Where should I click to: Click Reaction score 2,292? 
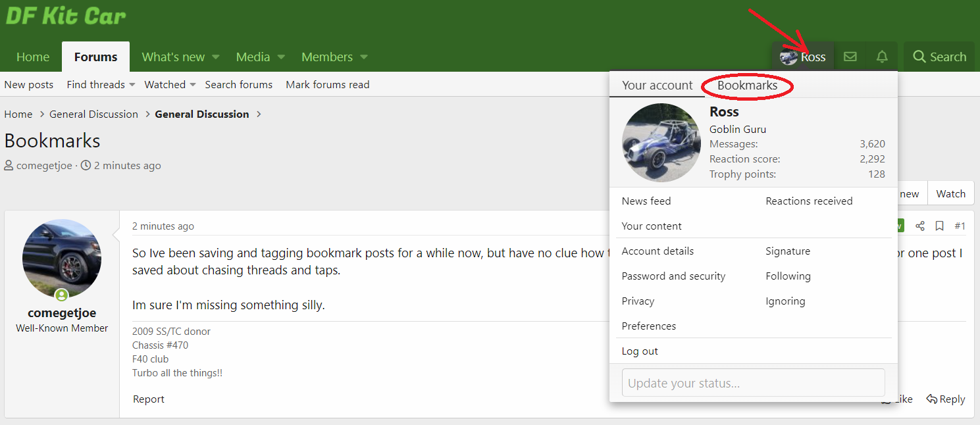tap(872, 159)
